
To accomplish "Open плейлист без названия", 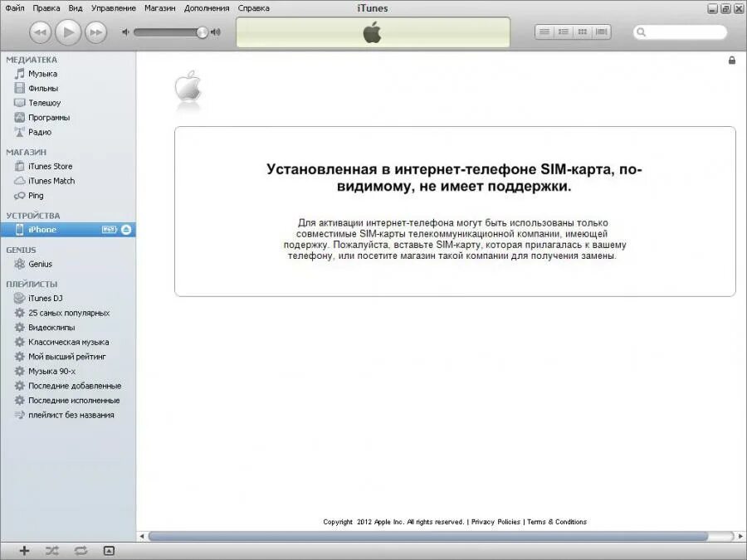I will tap(68, 416).
